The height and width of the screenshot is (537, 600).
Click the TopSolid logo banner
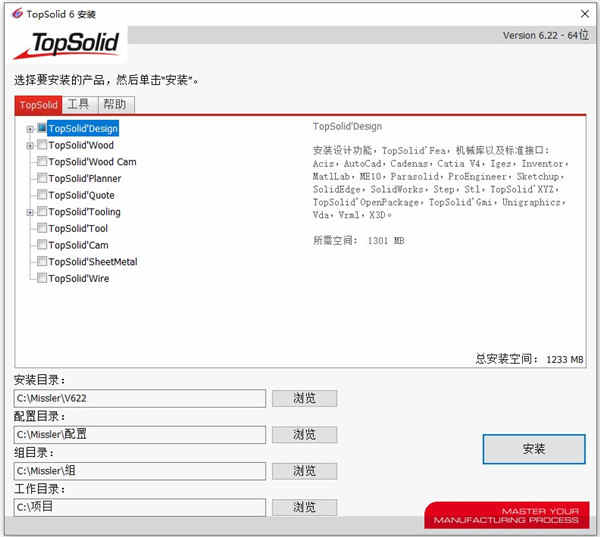[x=67, y=45]
